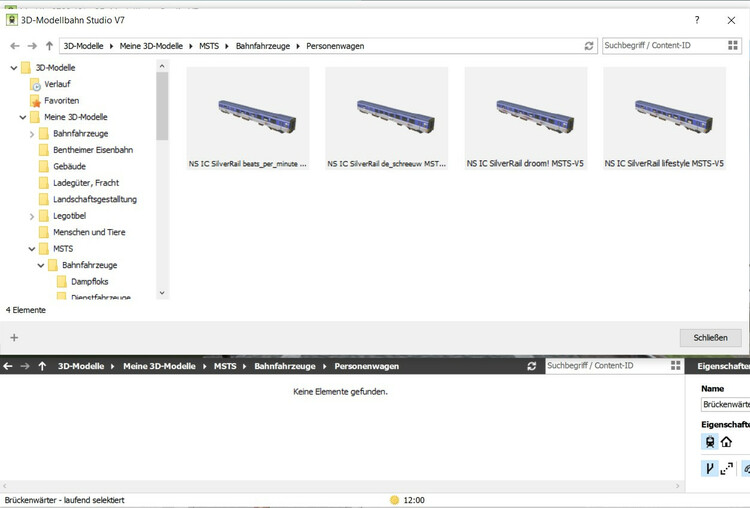Collapse the Meine 3D-Modelle node

pyautogui.click(x=22, y=117)
